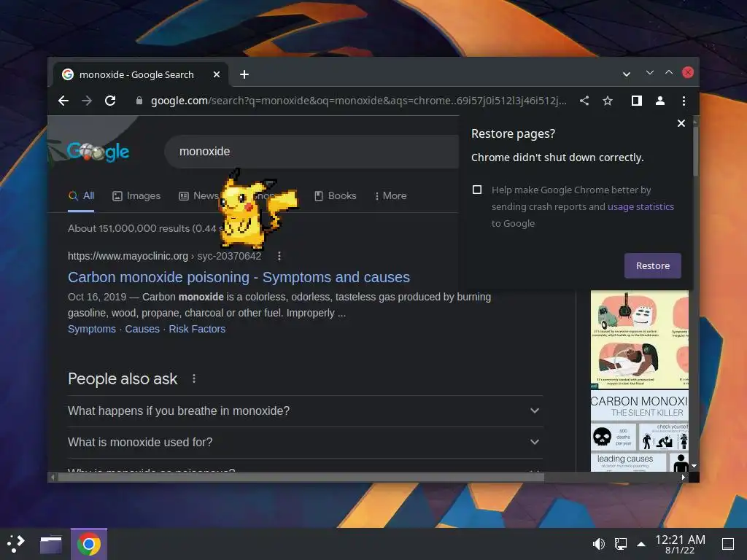The width and height of the screenshot is (747, 560).
Task: Open Carbon monoxide poisoning result link
Action: click(239, 277)
